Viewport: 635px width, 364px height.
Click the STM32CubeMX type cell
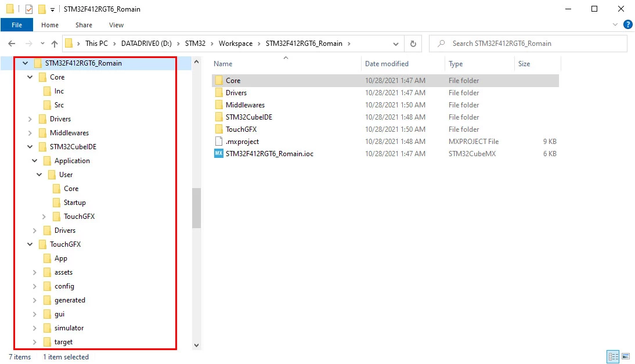pos(472,153)
